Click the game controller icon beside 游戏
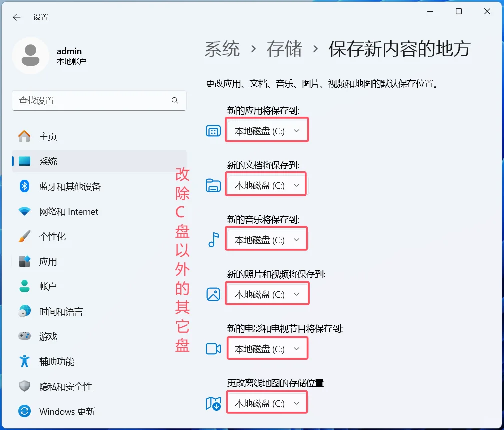The image size is (504, 430). 25,336
